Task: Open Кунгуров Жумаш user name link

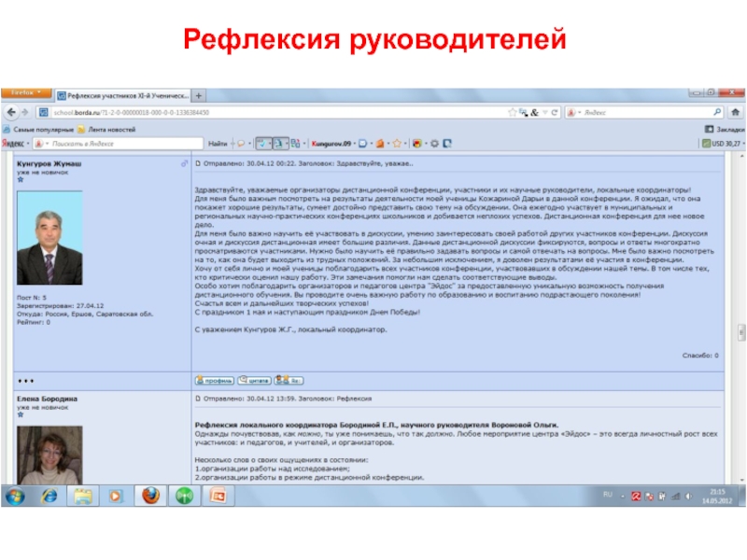Action: 49,164
